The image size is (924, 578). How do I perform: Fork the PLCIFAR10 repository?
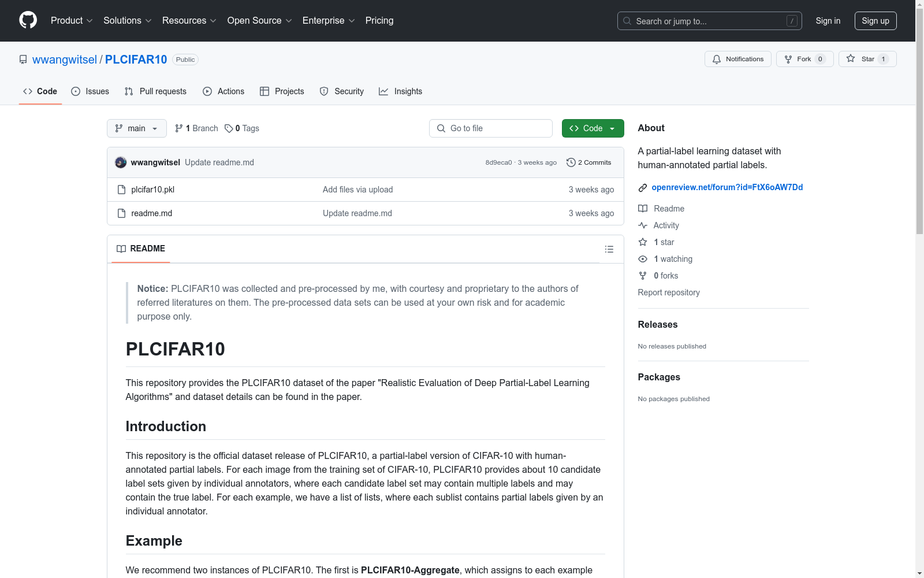click(804, 59)
